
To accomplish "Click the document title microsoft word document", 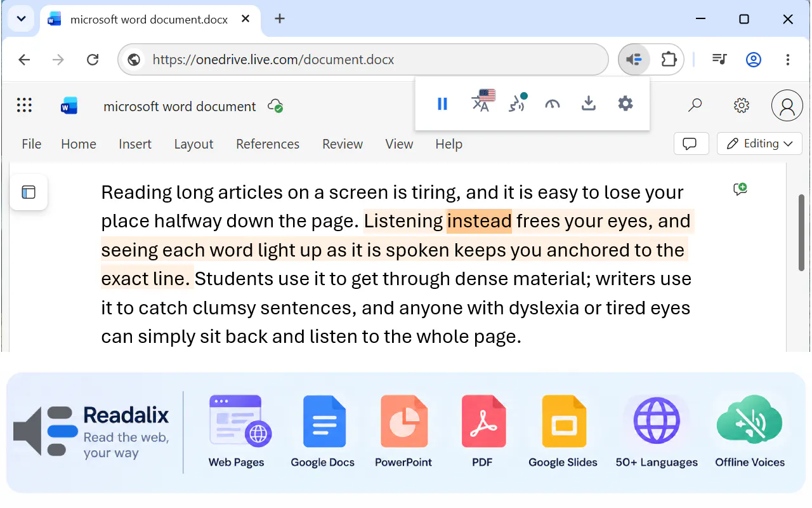I will tap(180, 106).
